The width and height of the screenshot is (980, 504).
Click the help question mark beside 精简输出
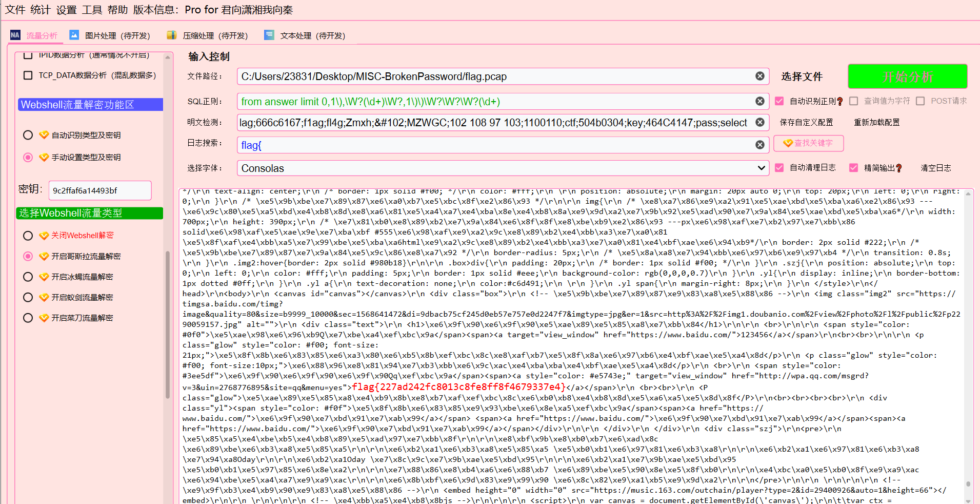(x=898, y=168)
